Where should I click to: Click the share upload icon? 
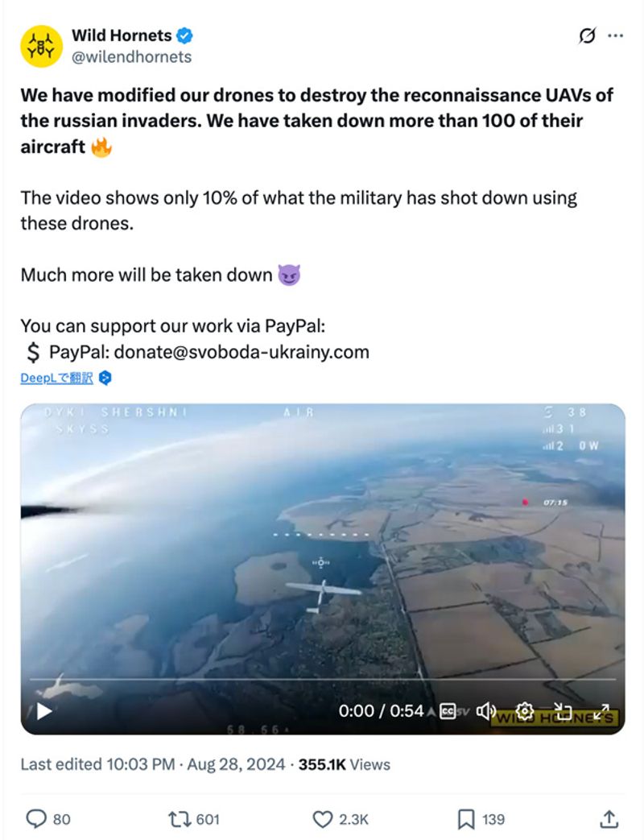(609, 818)
